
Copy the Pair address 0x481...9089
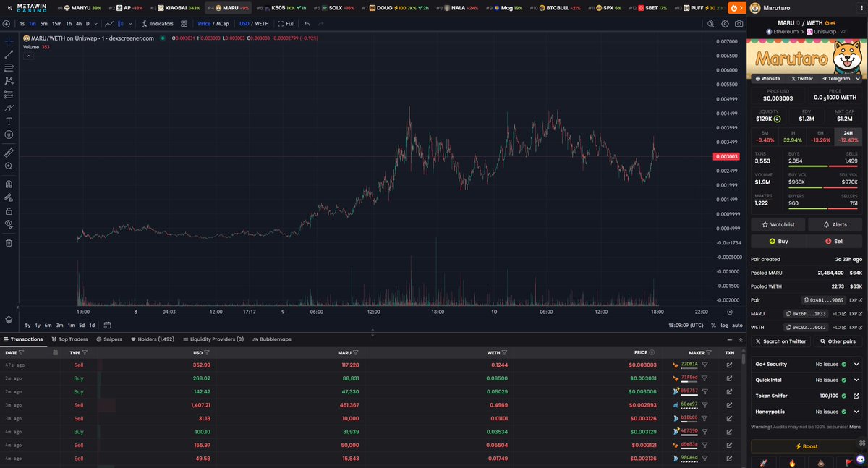(824, 299)
